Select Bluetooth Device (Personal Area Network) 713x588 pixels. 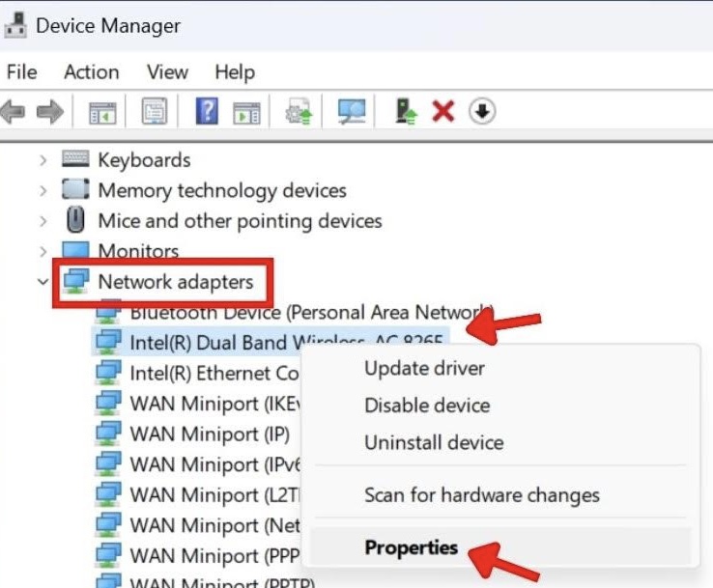311,312
